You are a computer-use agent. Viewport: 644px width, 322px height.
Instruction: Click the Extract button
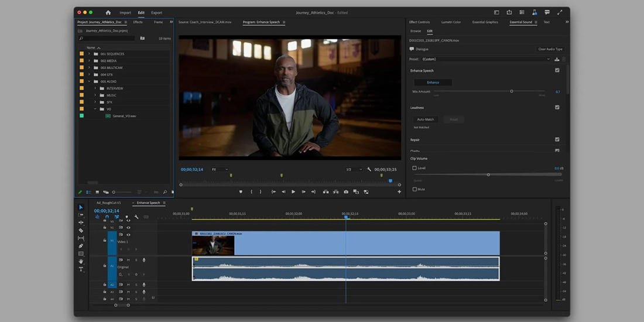click(x=336, y=192)
